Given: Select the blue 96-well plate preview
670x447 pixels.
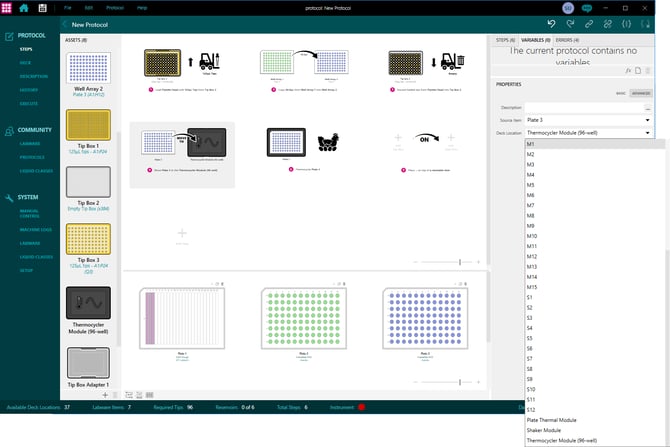Looking at the screenshot, I should (425, 318).
